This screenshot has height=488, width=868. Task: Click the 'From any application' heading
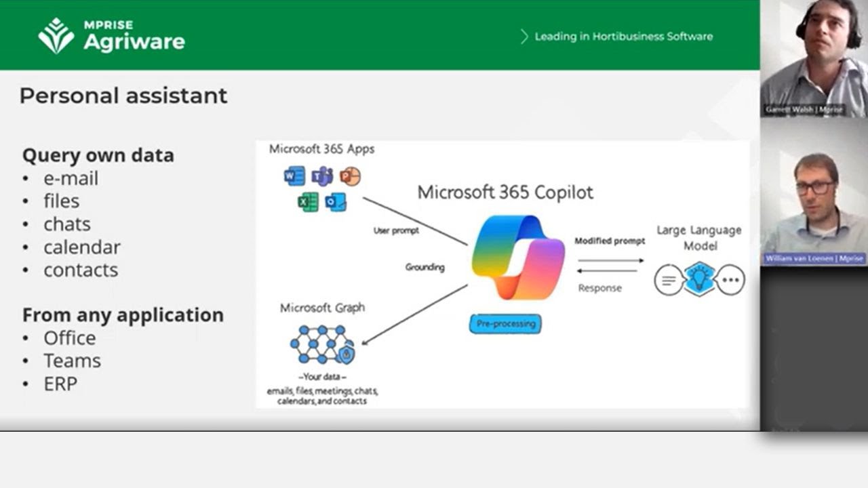pos(123,315)
